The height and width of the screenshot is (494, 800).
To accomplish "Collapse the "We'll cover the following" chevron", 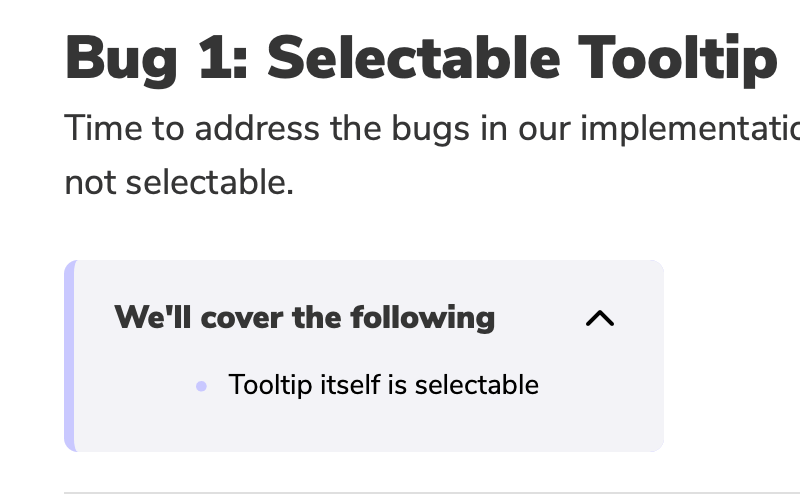I will [600, 318].
